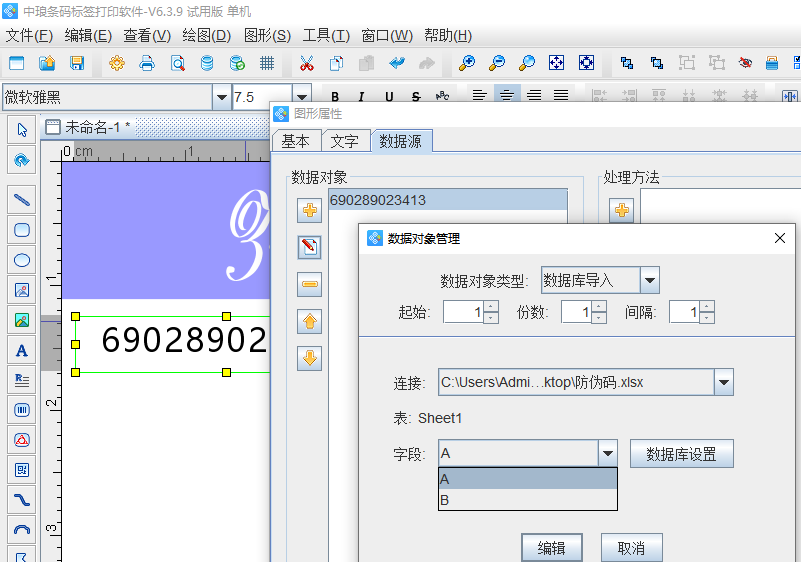
Task: Click the 数据库设置 button
Action: [681, 454]
